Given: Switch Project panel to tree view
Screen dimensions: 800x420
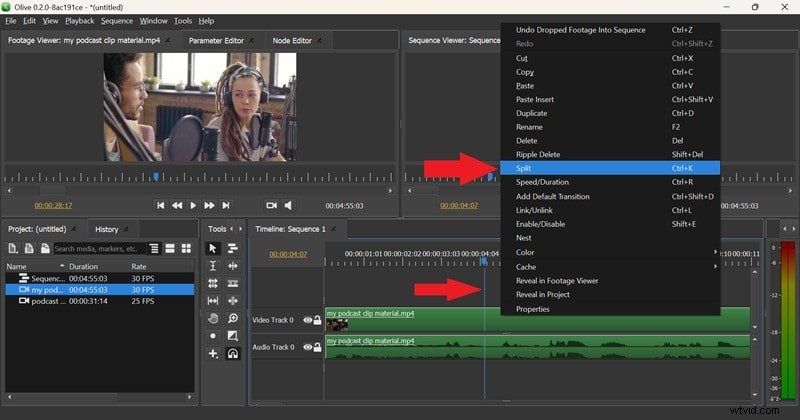Looking at the screenshot, I should 154,249.
